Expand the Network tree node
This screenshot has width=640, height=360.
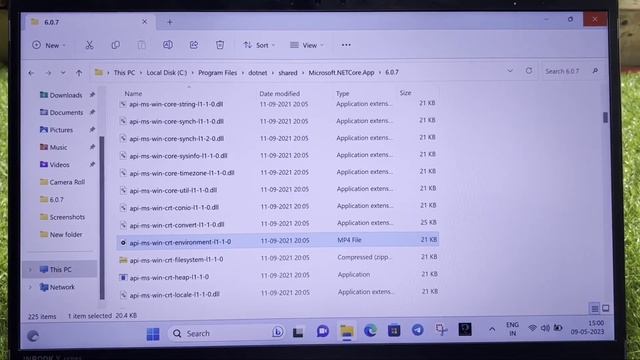tap(30, 287)
